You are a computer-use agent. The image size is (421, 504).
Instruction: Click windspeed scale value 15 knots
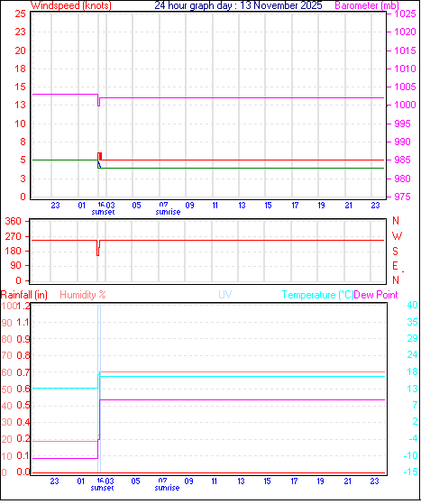point(20,87)
